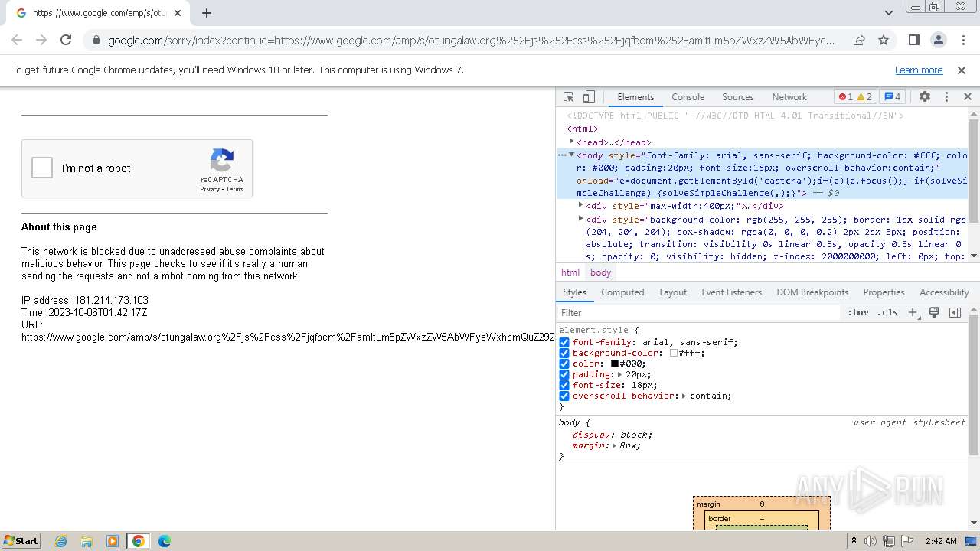Close the DevTools panel
Screen dimensions: 980x551
[967, 97]
